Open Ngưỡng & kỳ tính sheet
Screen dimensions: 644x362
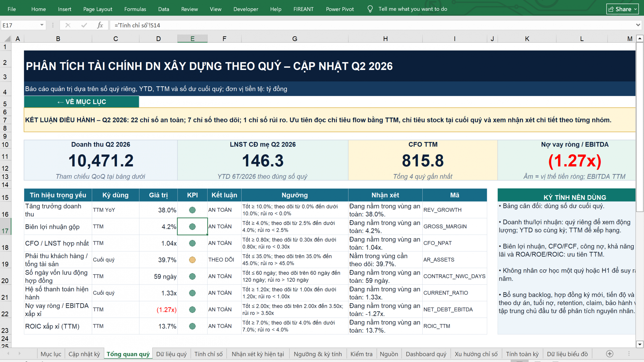click(x=318, y=354)
